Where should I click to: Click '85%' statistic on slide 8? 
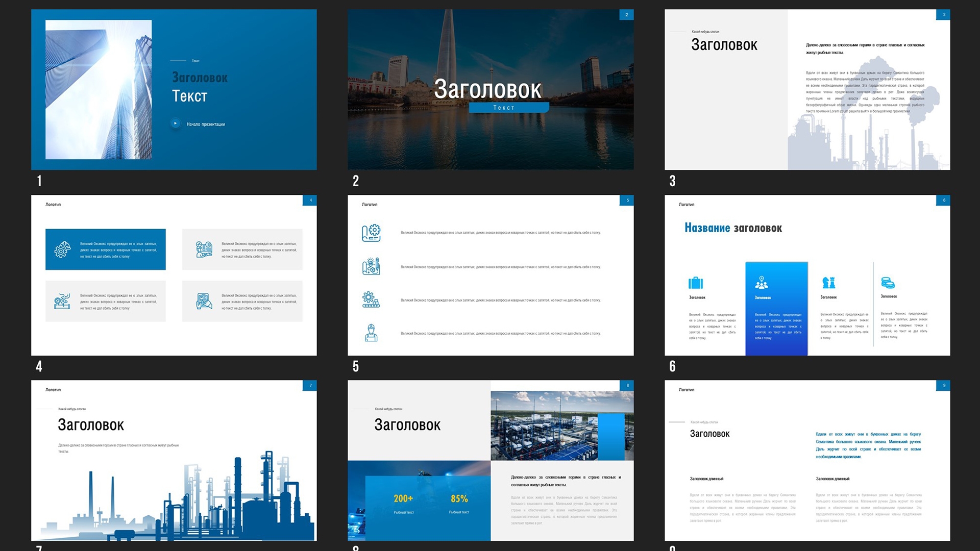459,498
